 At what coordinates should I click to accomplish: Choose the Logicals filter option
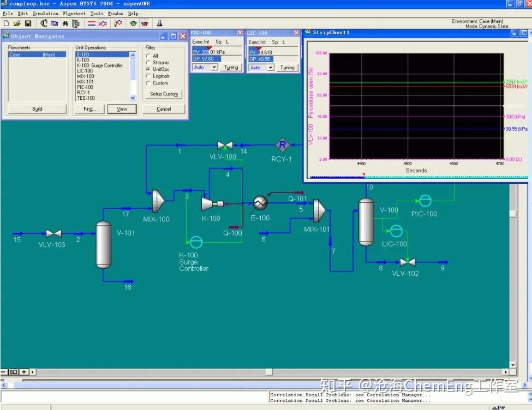tap(148, 76)
